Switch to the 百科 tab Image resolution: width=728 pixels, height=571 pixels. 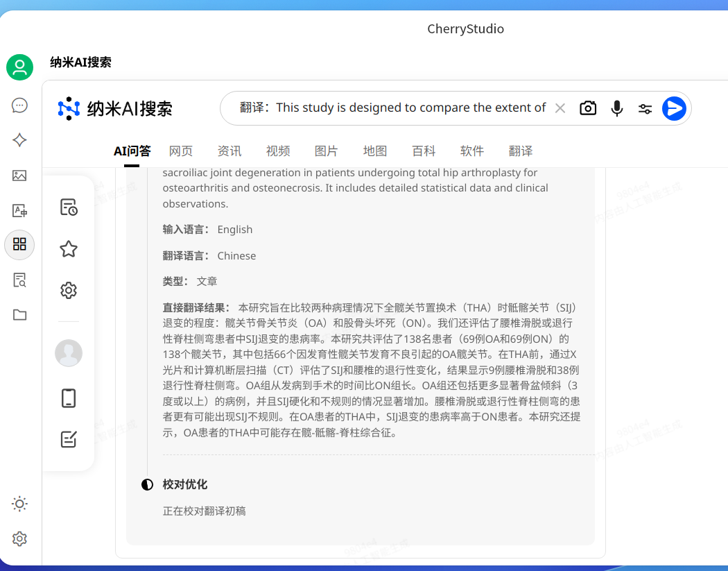point(424,151)
